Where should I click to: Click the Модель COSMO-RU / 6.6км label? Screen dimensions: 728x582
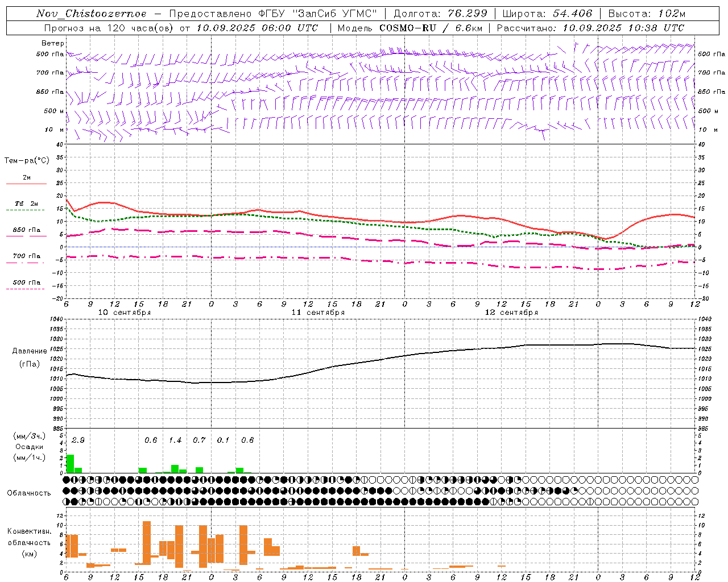[x=410, y=28]
